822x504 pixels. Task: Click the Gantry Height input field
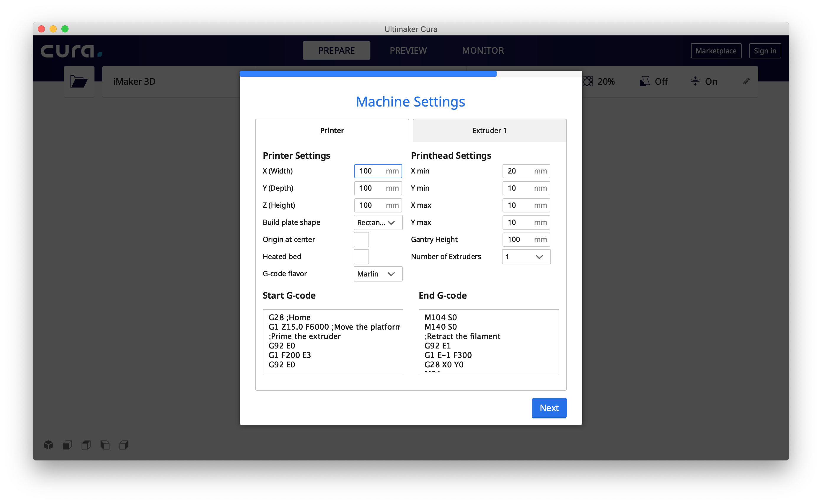tap(526, 239)
